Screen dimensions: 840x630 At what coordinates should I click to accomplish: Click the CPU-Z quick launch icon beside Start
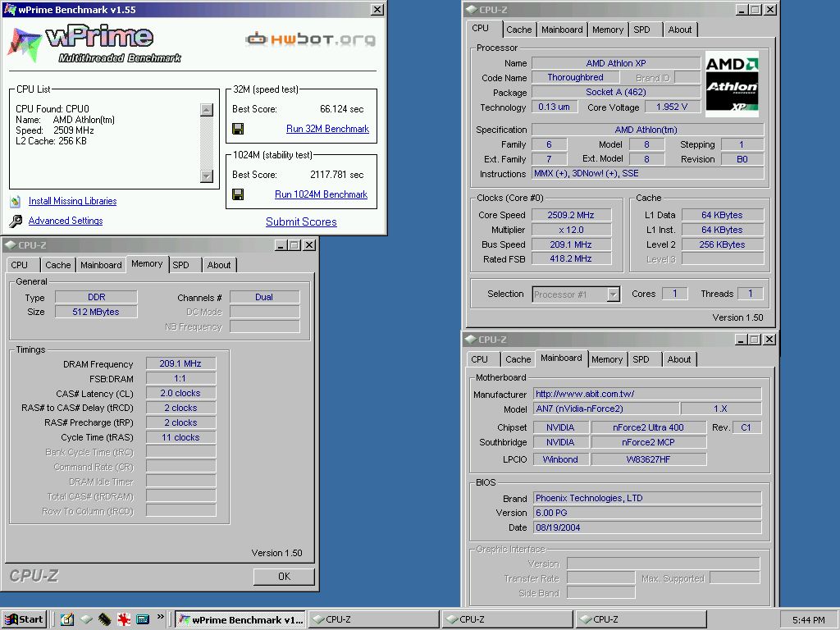click(86, 619)
